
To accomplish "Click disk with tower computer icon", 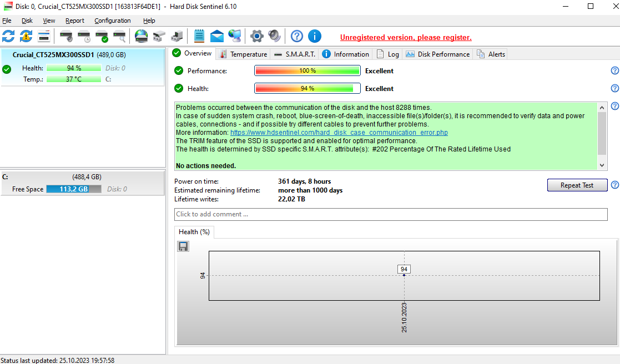I will 177,37.
